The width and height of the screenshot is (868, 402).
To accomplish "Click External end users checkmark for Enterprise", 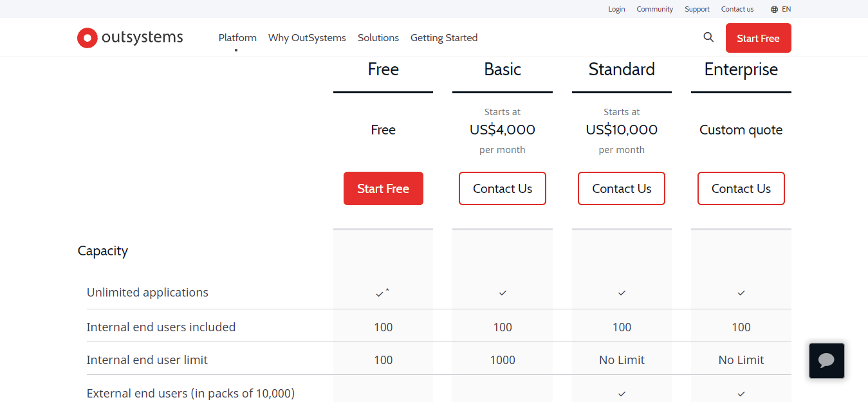I will pos(741,394).
